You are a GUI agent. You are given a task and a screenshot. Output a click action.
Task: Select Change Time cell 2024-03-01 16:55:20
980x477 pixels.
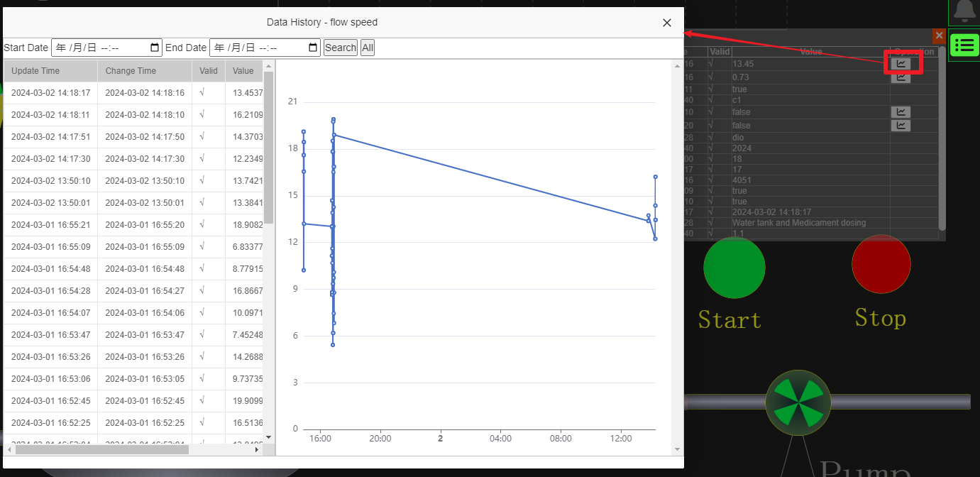pos(145,225)
